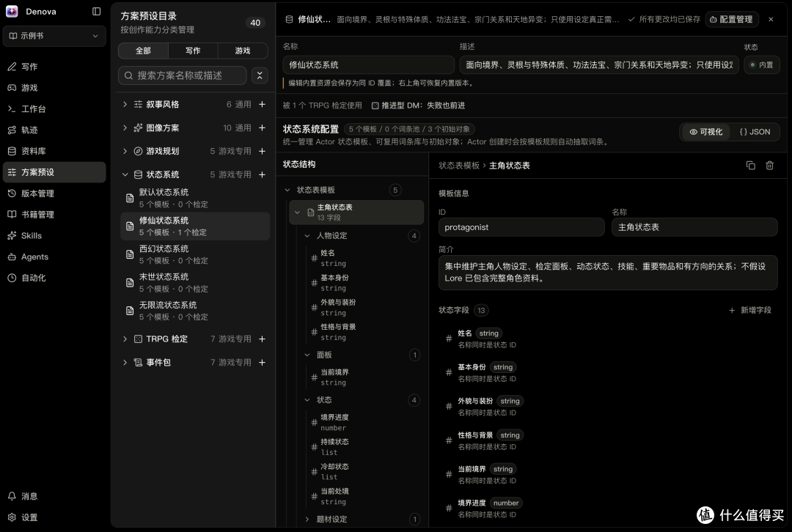
Task: Edit the 描述 field
Action: point(599,64)
